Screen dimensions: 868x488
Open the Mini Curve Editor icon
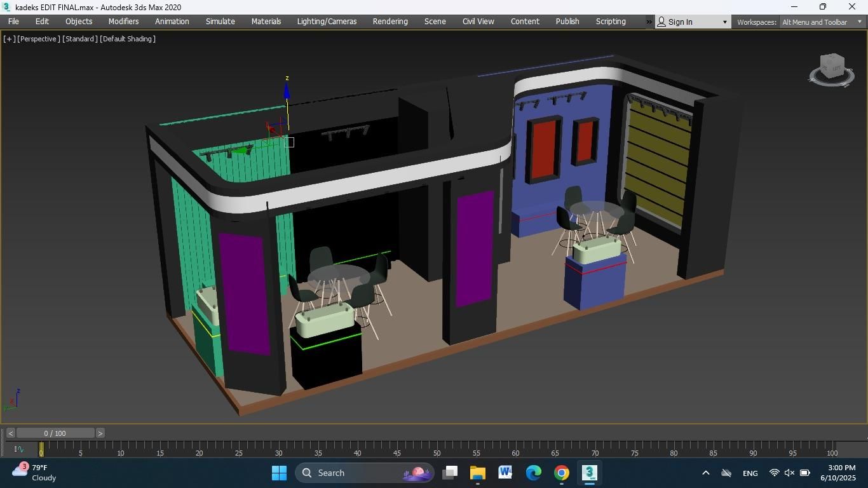pos(18,449)
